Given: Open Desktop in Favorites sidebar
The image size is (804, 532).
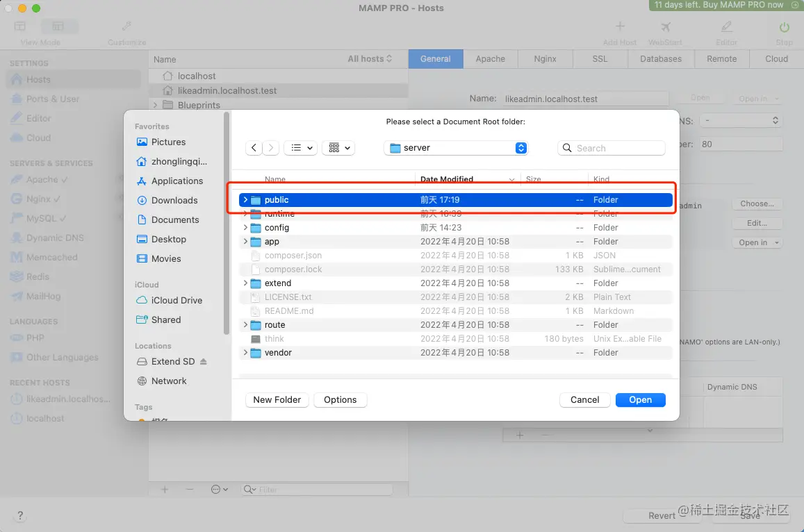Looking at the screenshot, I should tap(161, 240).
